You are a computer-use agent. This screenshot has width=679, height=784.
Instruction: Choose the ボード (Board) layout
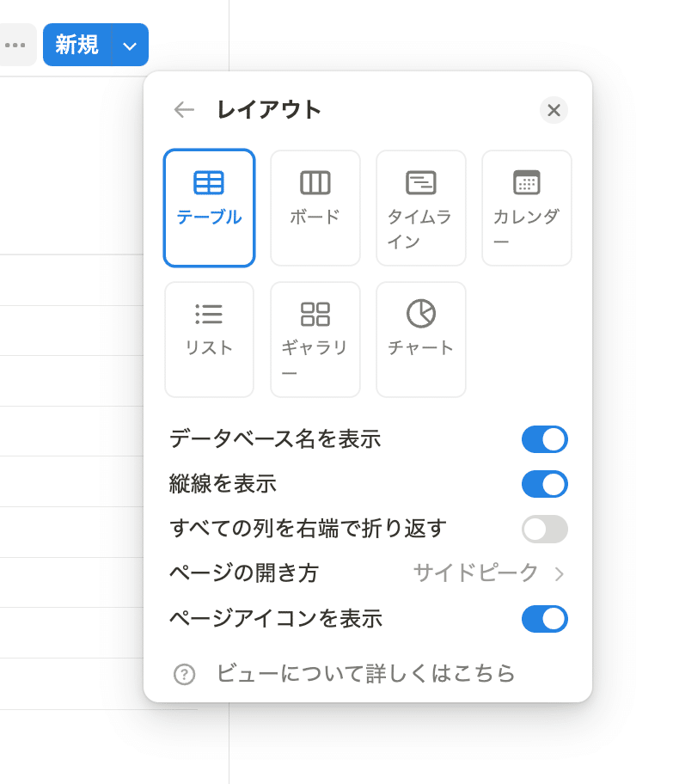tap(315, 208)
